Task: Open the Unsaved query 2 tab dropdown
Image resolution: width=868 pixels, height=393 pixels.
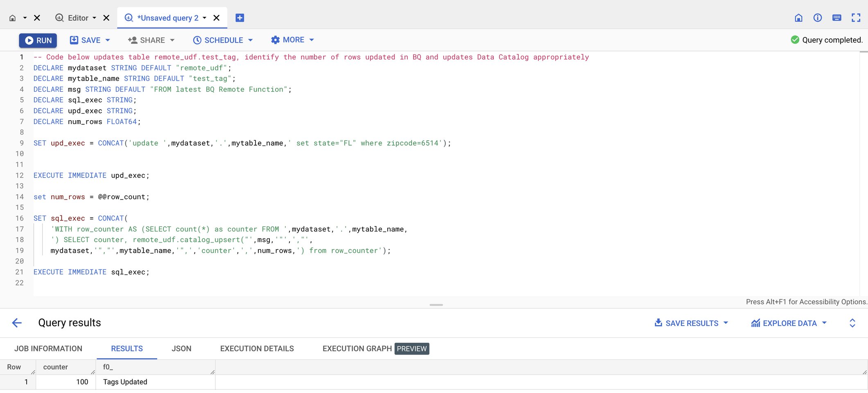Action: [204, 18]
